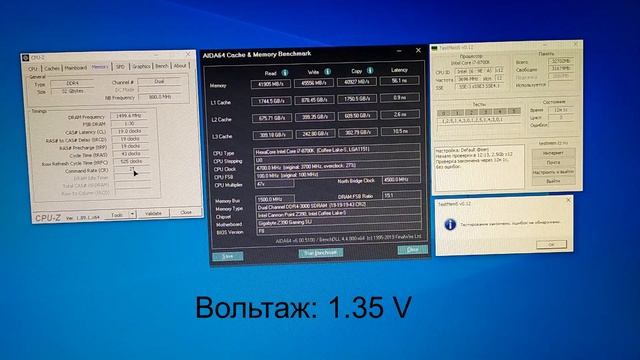Close the TestMem5 message dialog with X
The height and width of the screenshot is (360, 640).
[568, 200]
